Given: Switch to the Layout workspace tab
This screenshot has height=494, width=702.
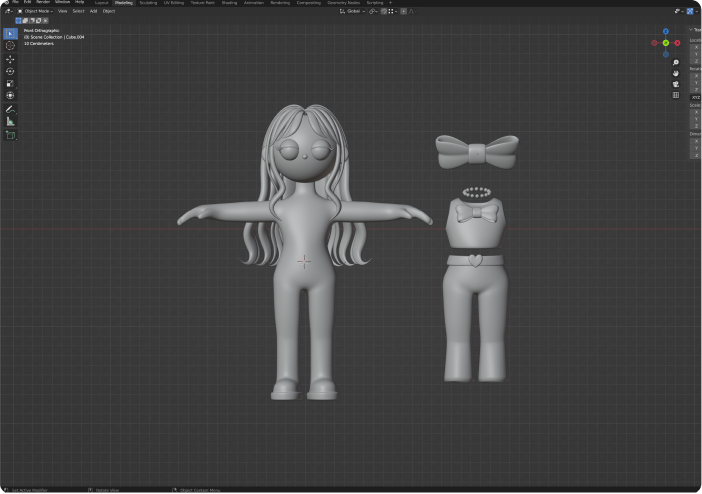Looking at the screenshot, I should coord(102,3).
